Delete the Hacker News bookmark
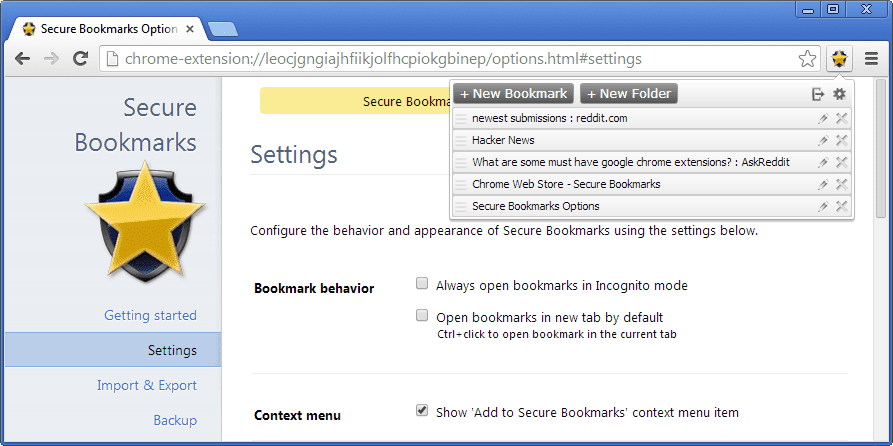 (841, 141)
